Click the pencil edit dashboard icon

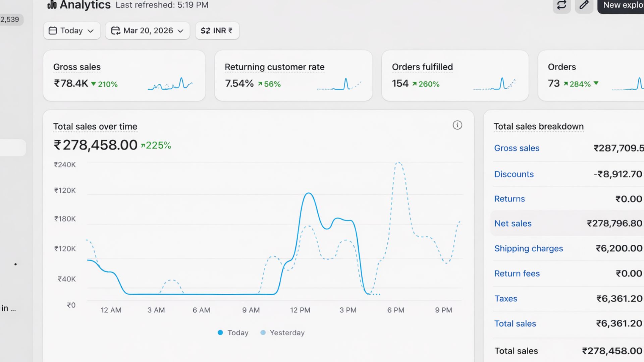click(x=584, y=5)
